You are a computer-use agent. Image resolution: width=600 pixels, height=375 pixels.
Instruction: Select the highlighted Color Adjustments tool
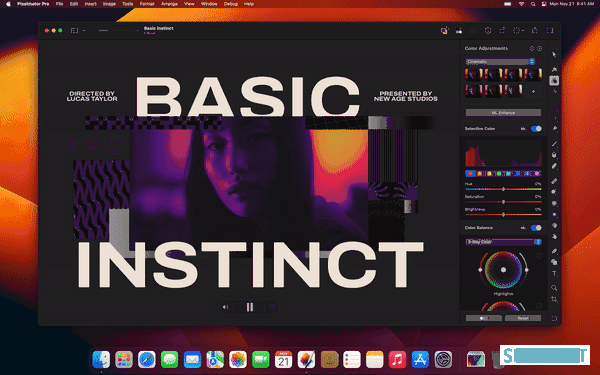[x=554, y=80]
